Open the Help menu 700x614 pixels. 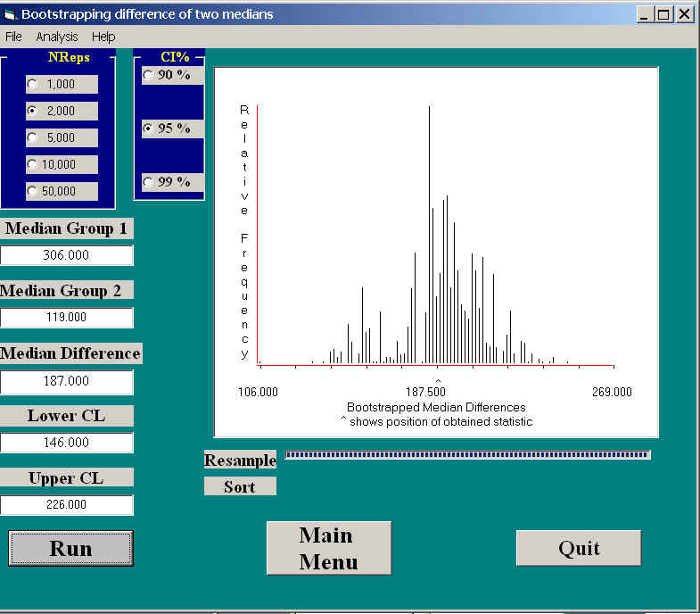pos(103,37)
